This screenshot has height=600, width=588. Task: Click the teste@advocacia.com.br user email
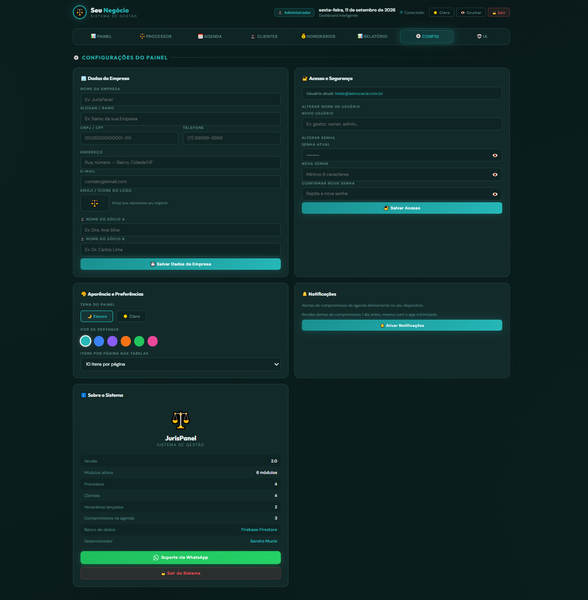(x=359, y=94)
